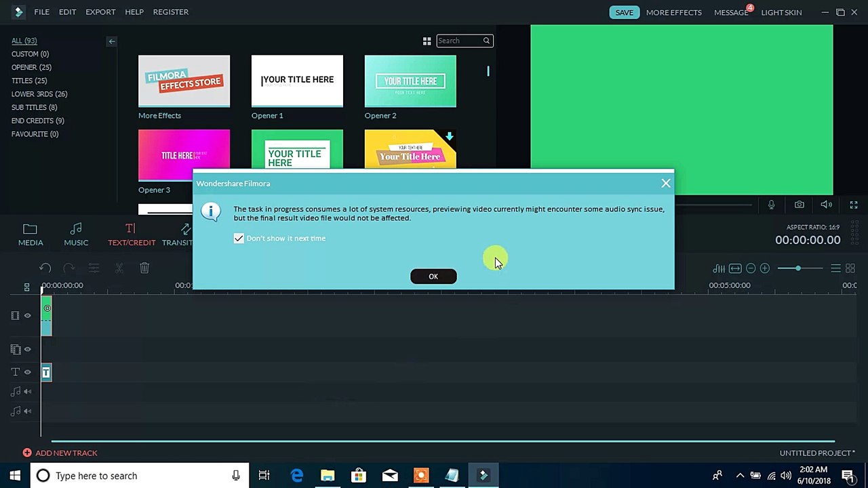Open MESSAGE notifications
Screen dimensions: 868x488
click(731, 12)
